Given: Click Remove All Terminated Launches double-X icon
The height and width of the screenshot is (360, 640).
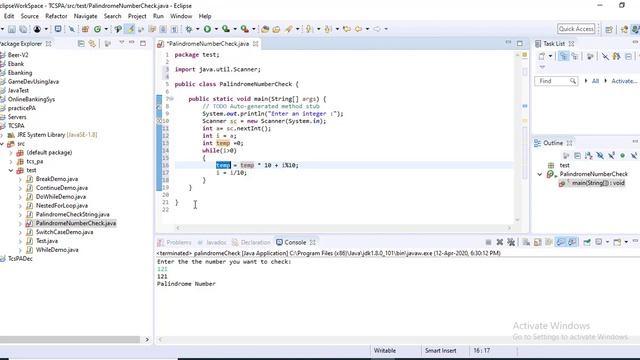Looking at the screenshot, I should click(x=511, y=242).
